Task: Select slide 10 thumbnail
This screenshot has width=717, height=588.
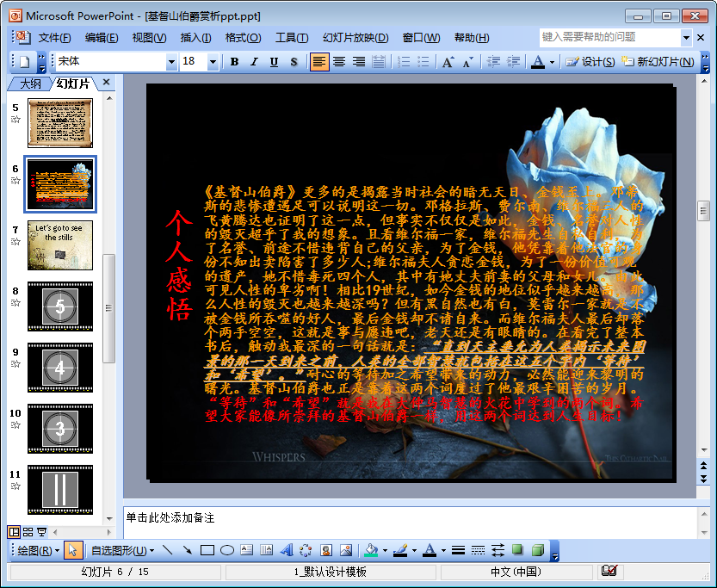Action: pyautogui.click(x=60, y=429)
